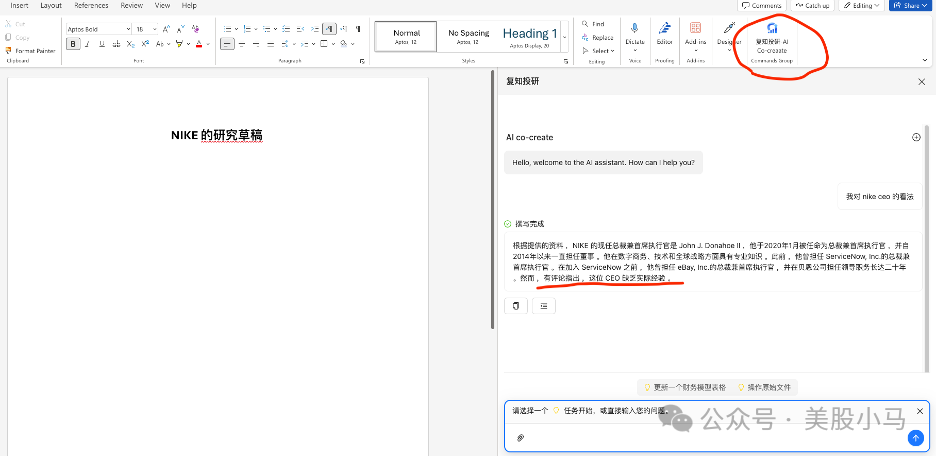This screenshot has height=456, width=936.
Task: Justify the paragraph
Action: [270, 44]
